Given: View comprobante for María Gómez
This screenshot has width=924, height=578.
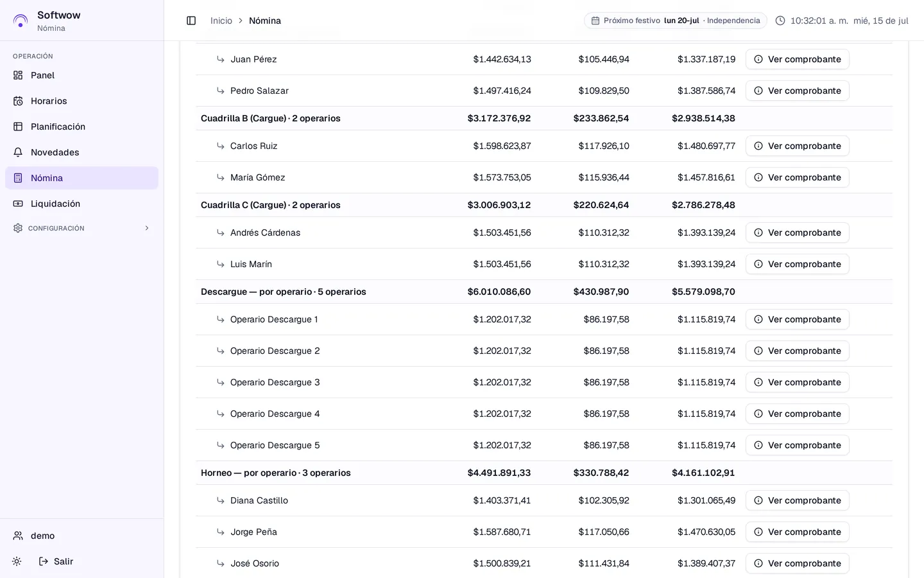Looking at the screenshot, I should pyautogui.click(x=798, y=177).
